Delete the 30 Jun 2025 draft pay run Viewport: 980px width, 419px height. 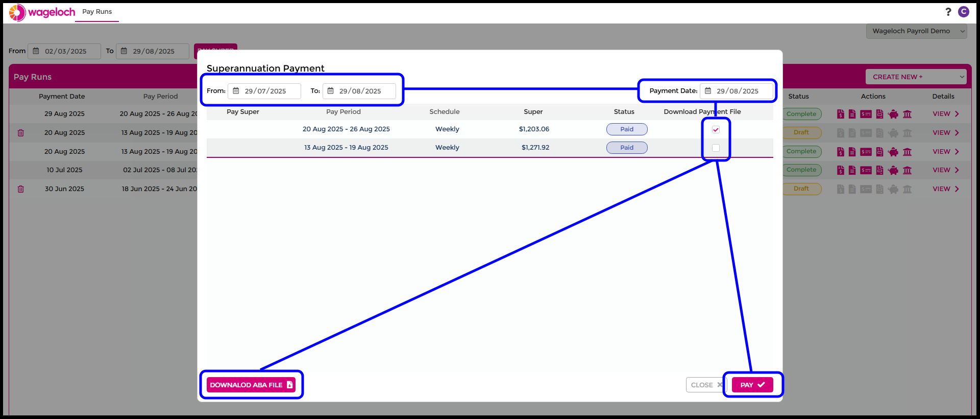(x=21, y=189)
